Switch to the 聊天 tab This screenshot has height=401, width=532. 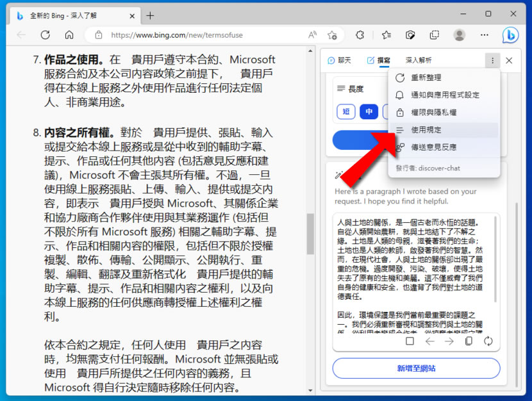coord(339,60)
